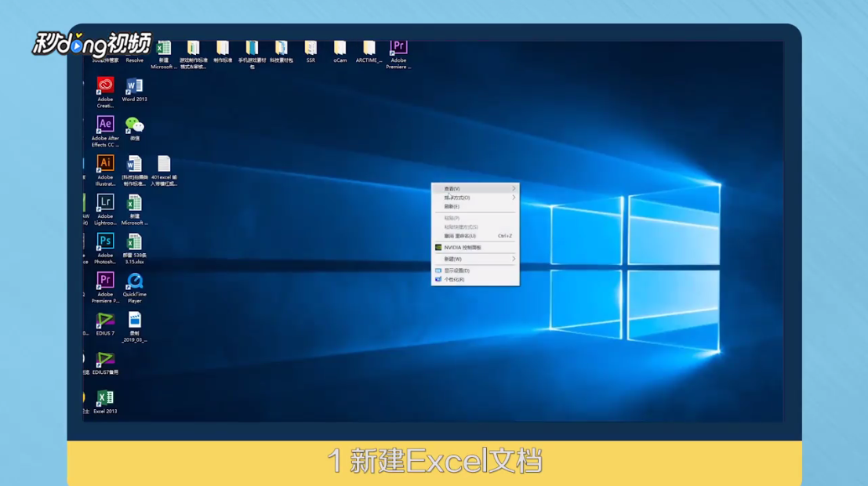Open NVIDIA 控制面板 from context menu

475,248
